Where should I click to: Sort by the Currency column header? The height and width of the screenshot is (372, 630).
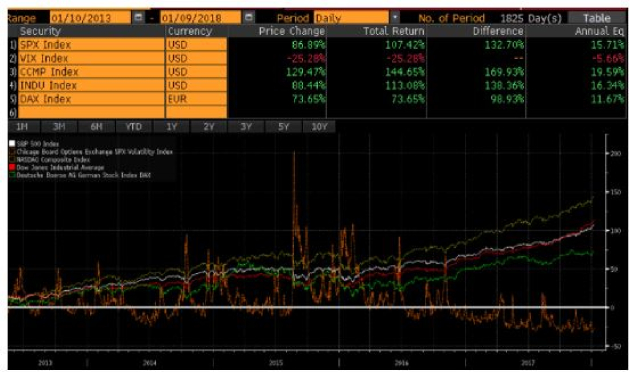point(190,31)
